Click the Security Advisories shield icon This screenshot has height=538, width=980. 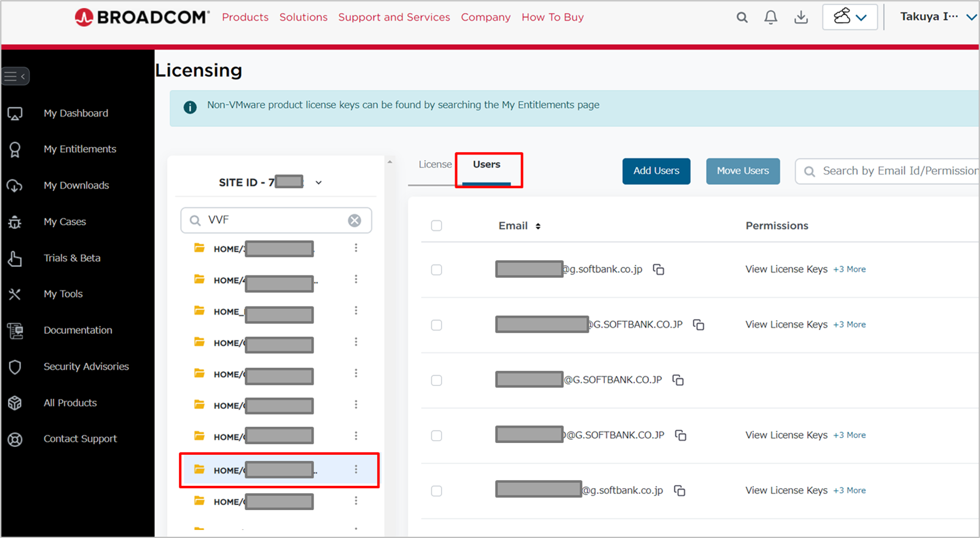tap(15, 367)
